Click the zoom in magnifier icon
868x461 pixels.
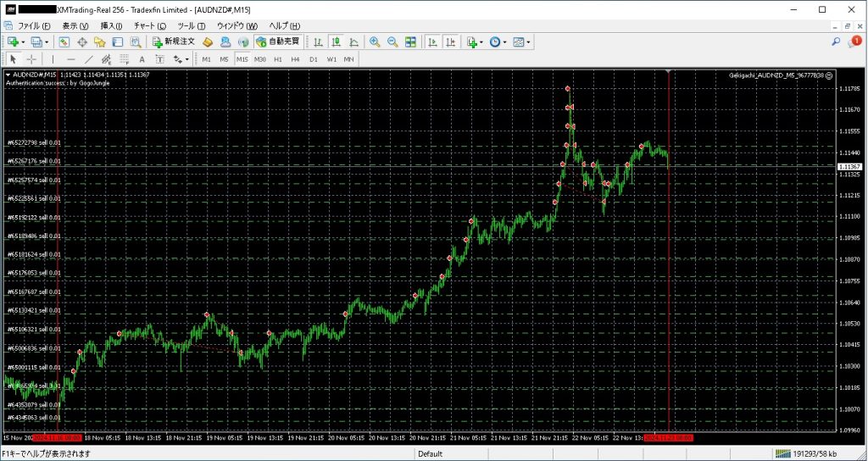tap(375, 42)
